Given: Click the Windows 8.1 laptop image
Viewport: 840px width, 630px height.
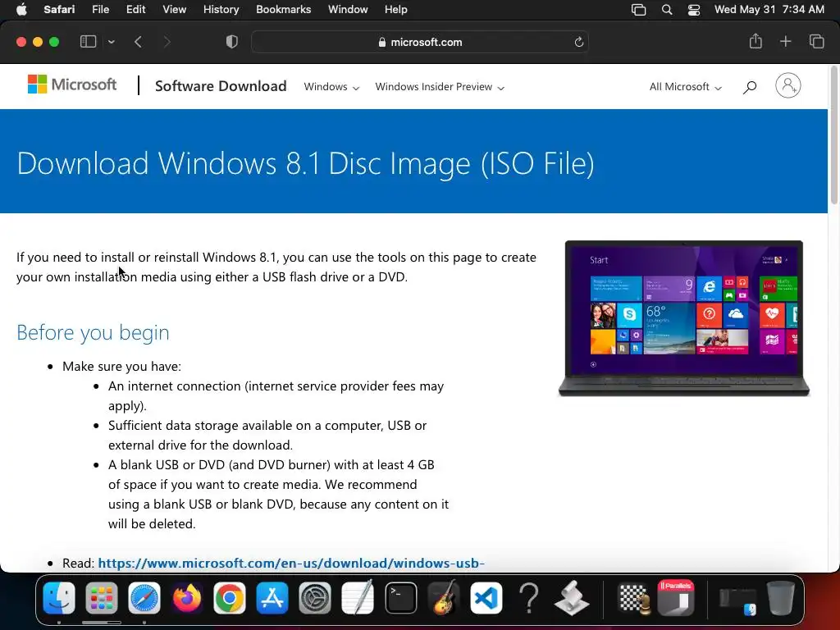Looking at the screenshot, I should 684,318.
